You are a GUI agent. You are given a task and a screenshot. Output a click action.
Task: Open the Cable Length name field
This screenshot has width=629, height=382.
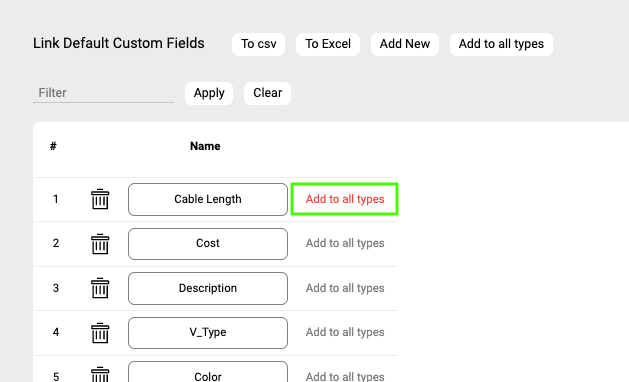tap(208, 199)
